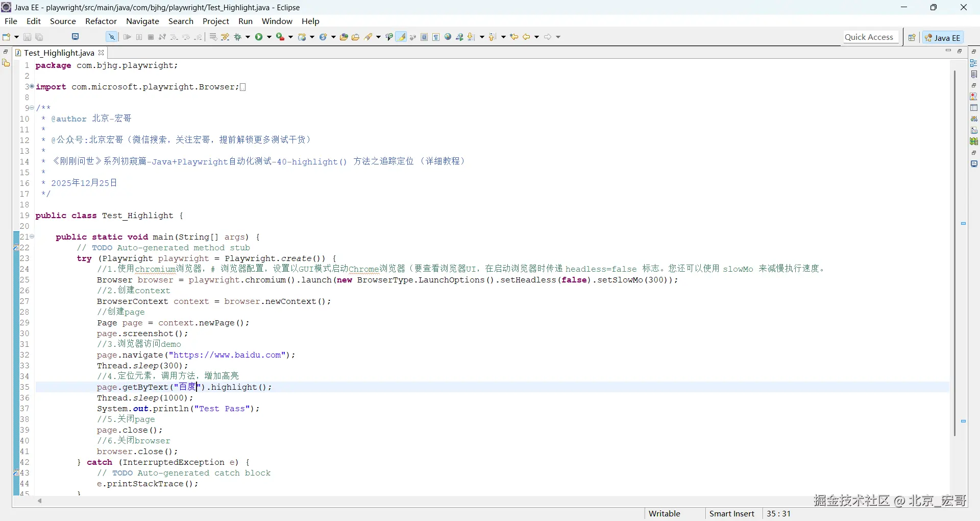Viewport: 980px width, 521px height.
Task: Click the Step Into icon
Action: 174,37
